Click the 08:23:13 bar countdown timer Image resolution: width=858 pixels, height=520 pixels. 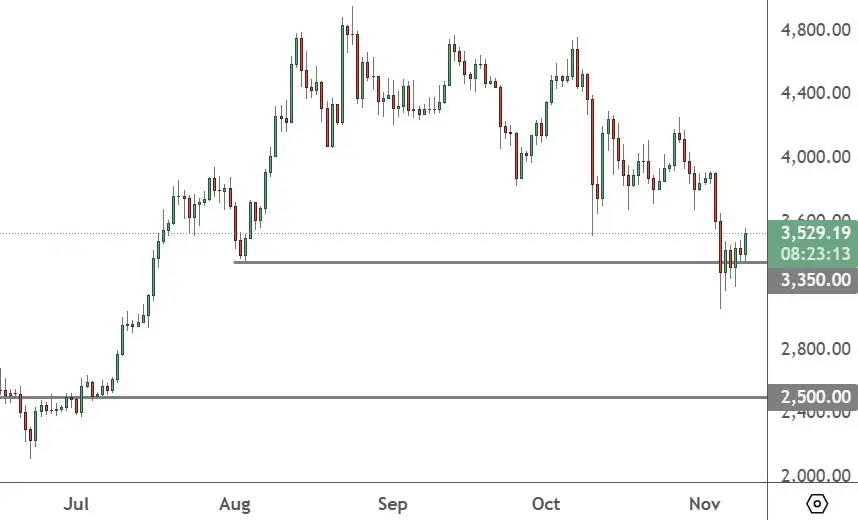811,253
